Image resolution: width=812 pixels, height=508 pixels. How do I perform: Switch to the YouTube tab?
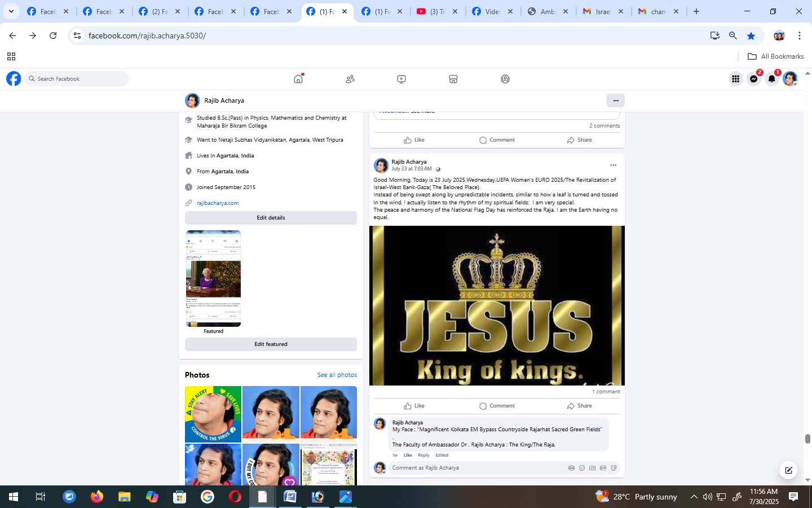pyautogui.click(x=438, y=11)
